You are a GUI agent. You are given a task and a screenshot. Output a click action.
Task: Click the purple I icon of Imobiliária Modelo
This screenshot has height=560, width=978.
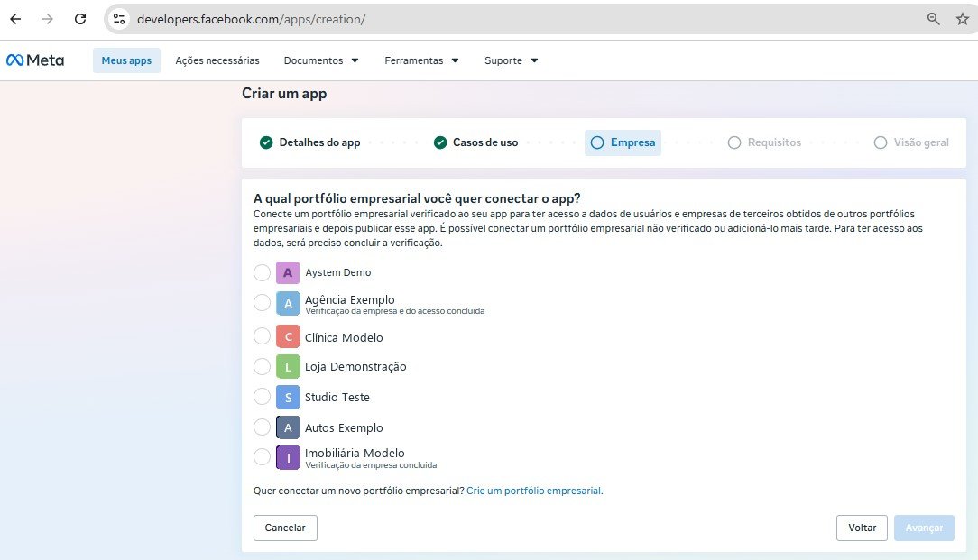[x=288, y=458]
